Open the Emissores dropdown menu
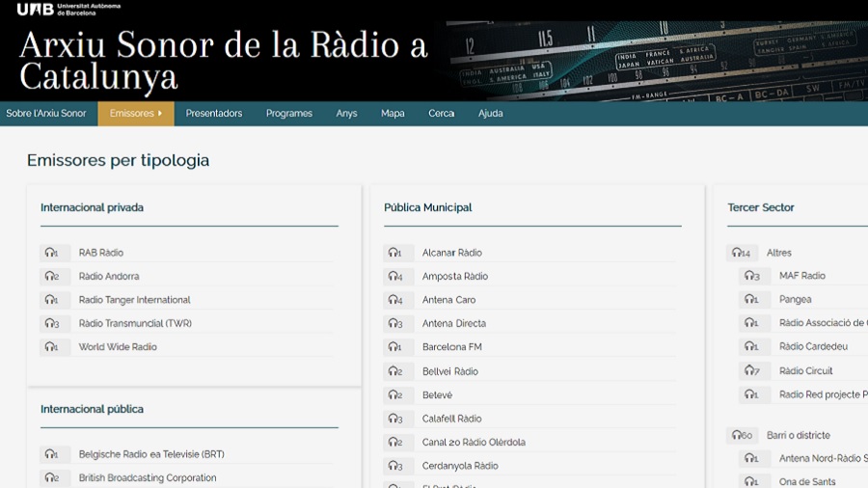The height and width of the screenshot is (488, 868). click(x=136, y=114)
